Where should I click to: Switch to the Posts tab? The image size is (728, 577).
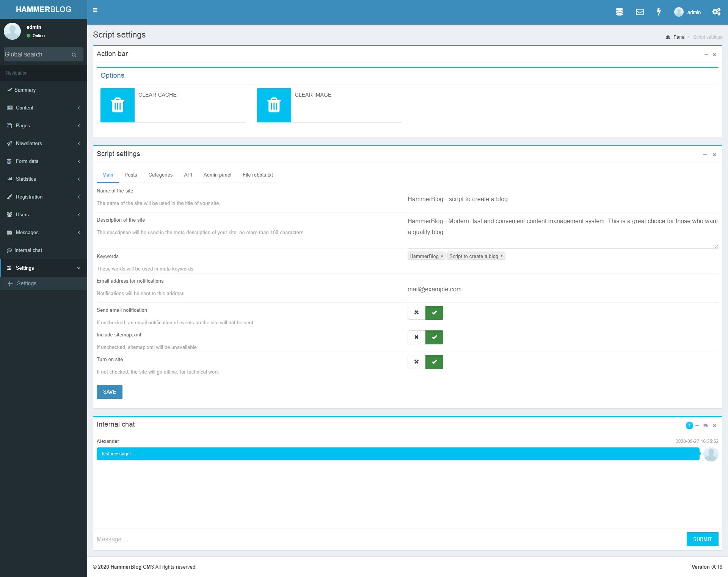tap(130, 175)
